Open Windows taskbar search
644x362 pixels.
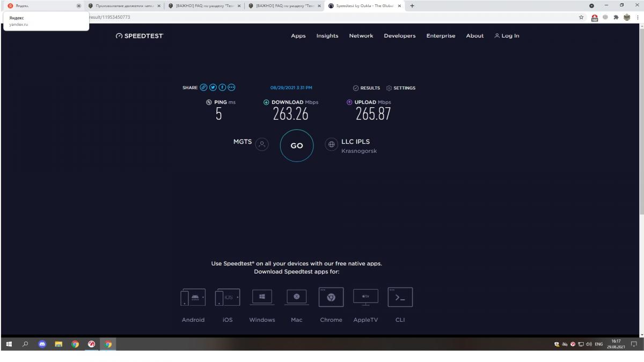(25, 344)
